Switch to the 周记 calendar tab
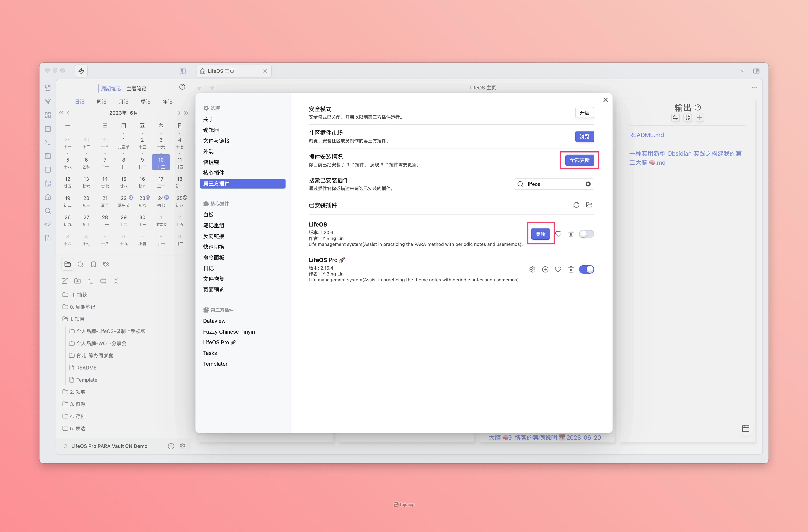The height and width of the screenshot is (532, 808). (x=102, y=102)
